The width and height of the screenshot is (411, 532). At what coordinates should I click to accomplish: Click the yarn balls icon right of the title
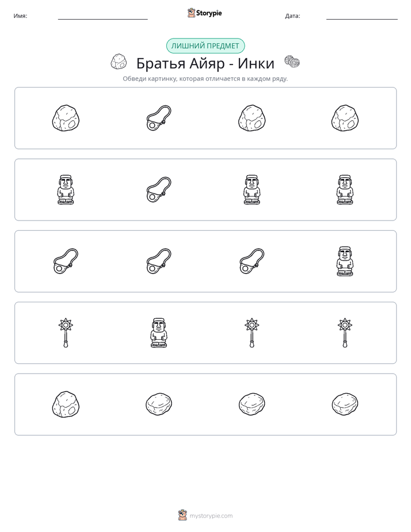coord(292,62)
